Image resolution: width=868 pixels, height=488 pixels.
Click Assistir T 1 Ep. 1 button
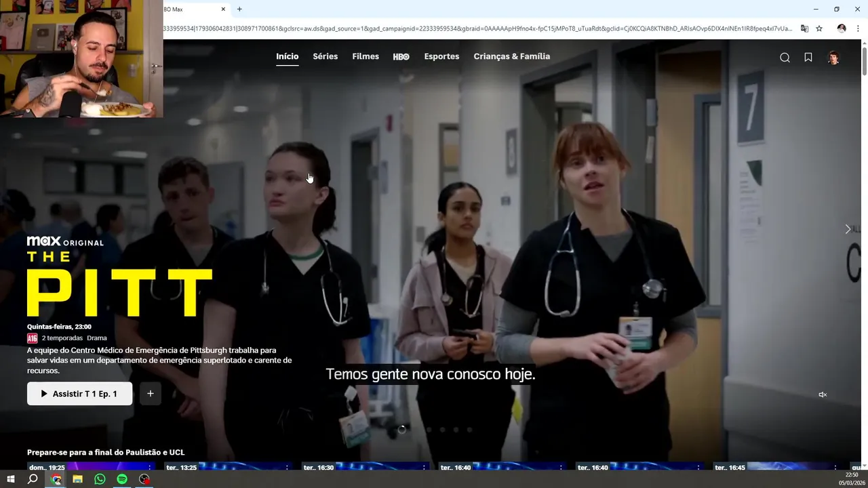coord(80,394)
